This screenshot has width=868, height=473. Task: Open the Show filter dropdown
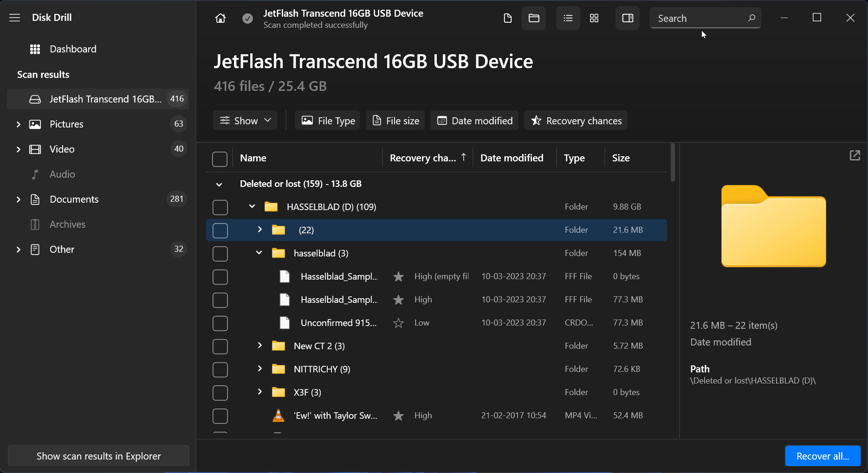[245, 121]
